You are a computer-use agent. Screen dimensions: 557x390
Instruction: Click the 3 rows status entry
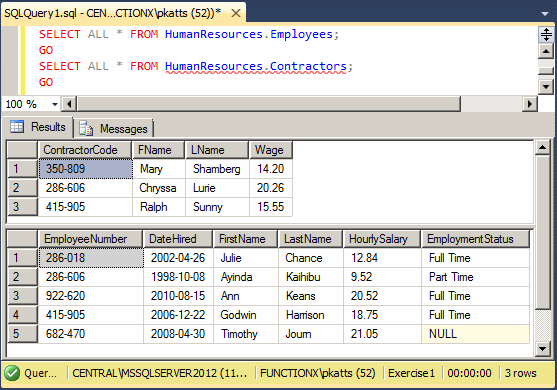click(x=520, y=373)
